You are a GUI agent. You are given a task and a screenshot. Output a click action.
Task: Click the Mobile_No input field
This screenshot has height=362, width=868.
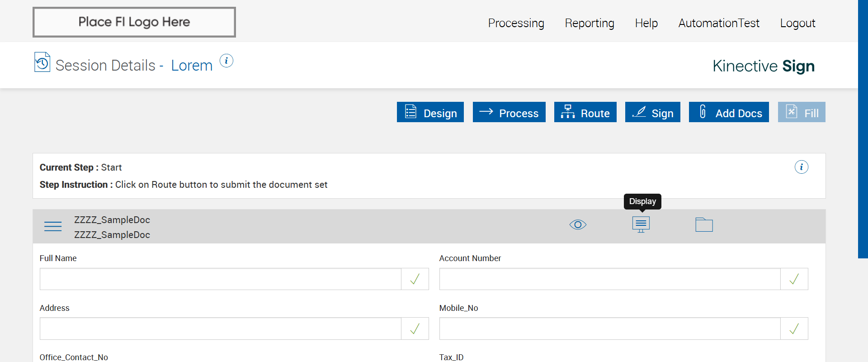tap(609, 329)
